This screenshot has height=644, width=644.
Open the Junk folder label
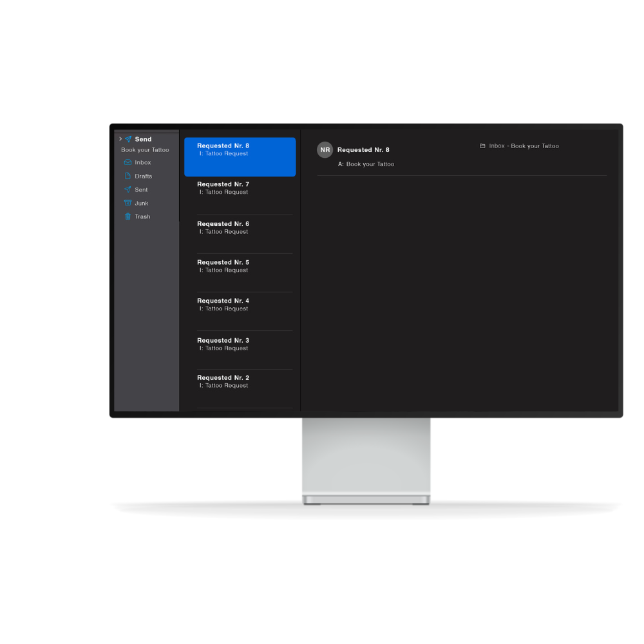(x=142, y=204)
